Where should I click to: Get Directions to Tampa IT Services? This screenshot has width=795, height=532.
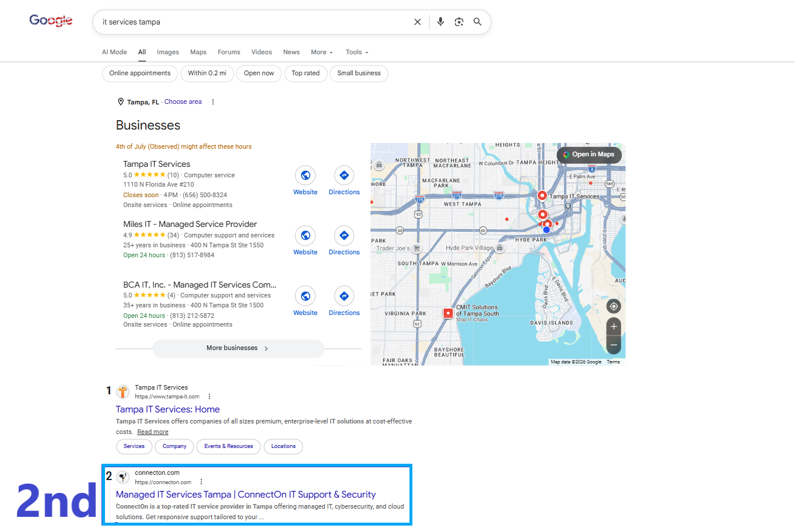(344, 175)
